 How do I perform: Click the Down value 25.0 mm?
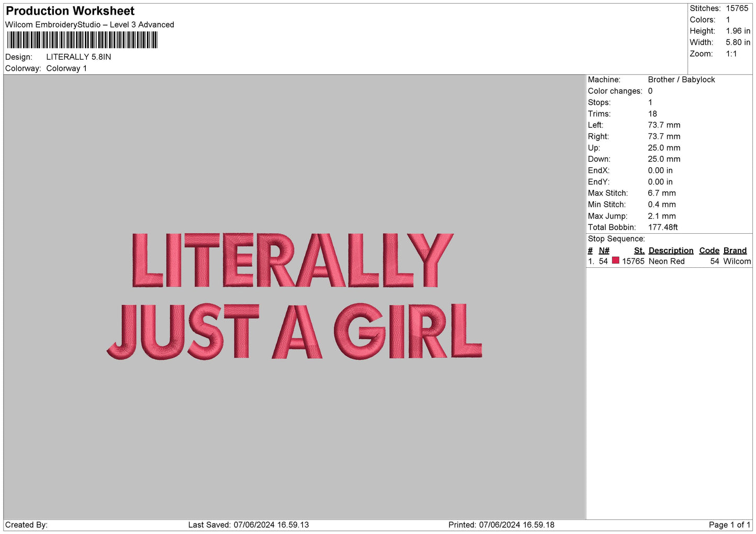(664, 159)
